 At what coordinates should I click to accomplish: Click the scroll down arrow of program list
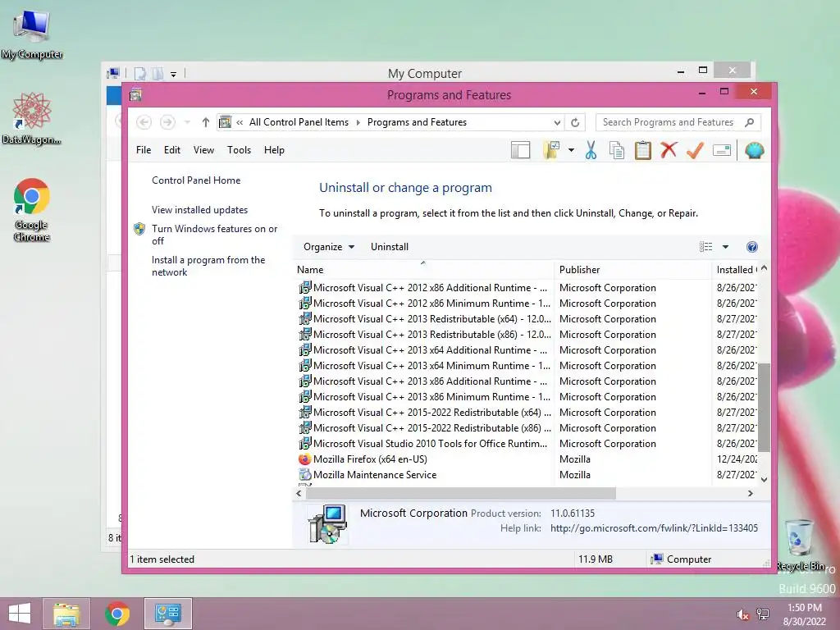pos(764,479)
